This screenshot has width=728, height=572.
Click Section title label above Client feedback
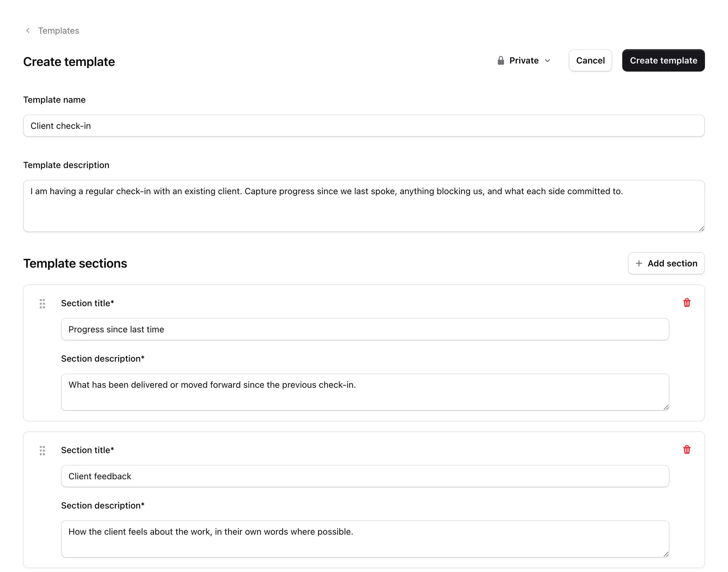click(87, 450)
